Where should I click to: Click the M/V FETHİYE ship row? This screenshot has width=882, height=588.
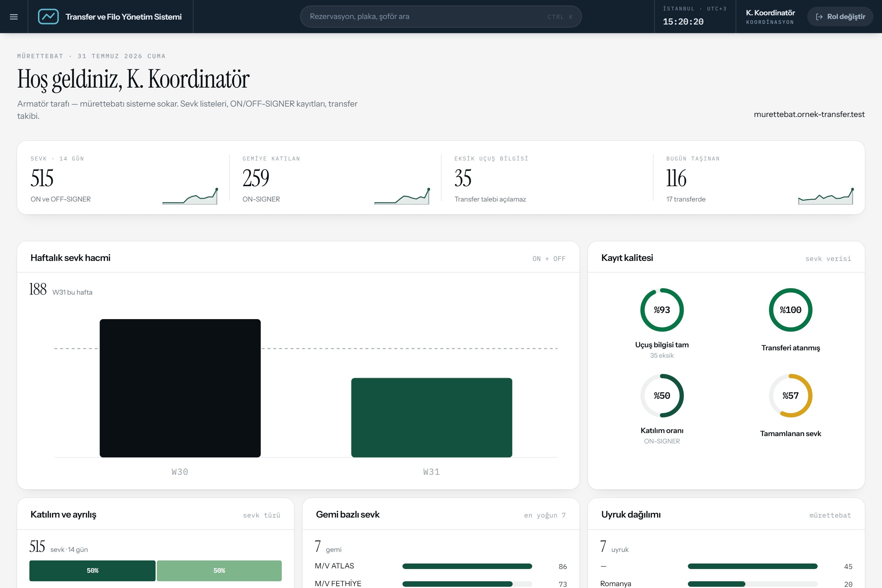click(x=441, y=583)
